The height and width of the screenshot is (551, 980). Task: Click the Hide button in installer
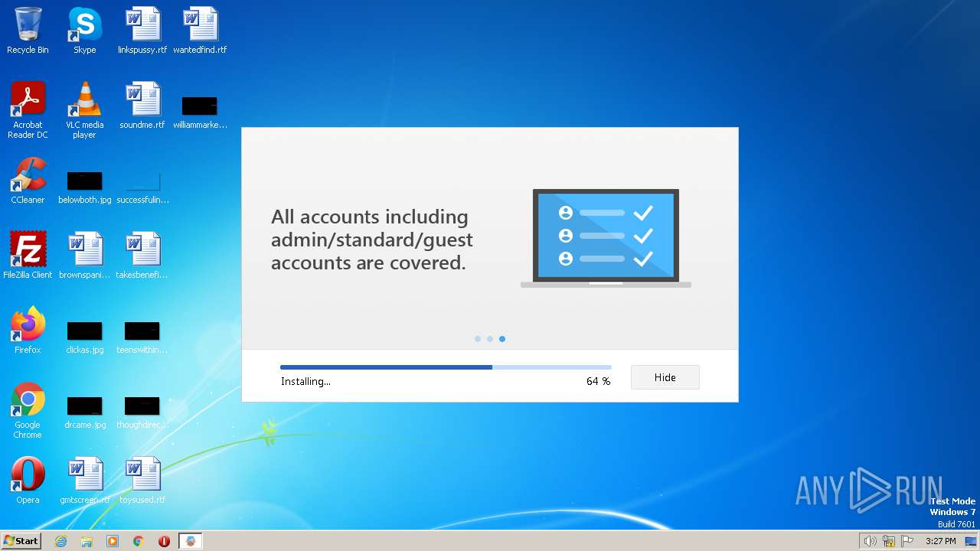pyautogui.click(x=665, y=377)
